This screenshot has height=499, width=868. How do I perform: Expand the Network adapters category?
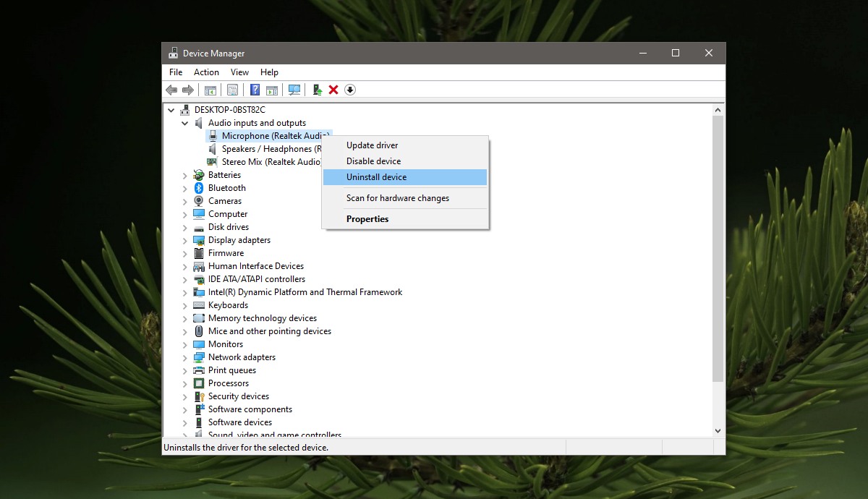(x=185, y=357)
